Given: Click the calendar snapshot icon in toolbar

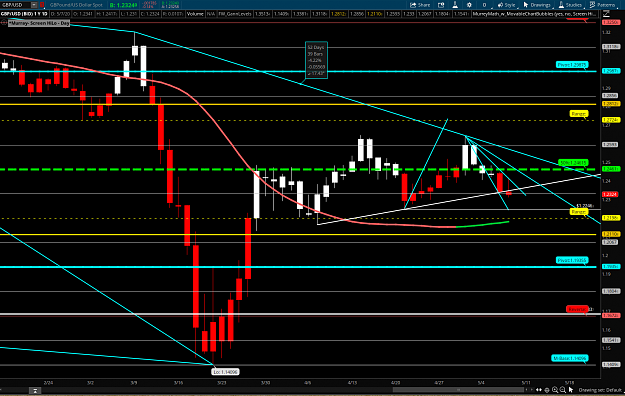Looking at the screenshot, I should point(441,5).
